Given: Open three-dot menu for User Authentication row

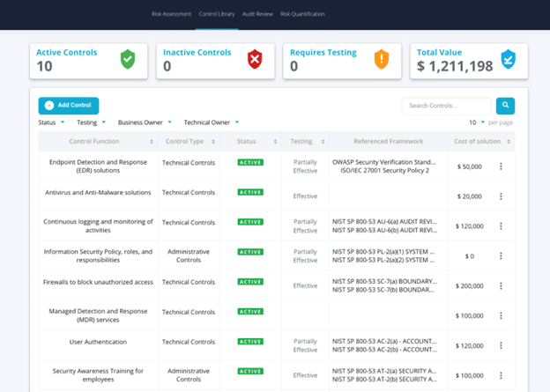Looking at the screenshot, I should [x=501, y=345].
